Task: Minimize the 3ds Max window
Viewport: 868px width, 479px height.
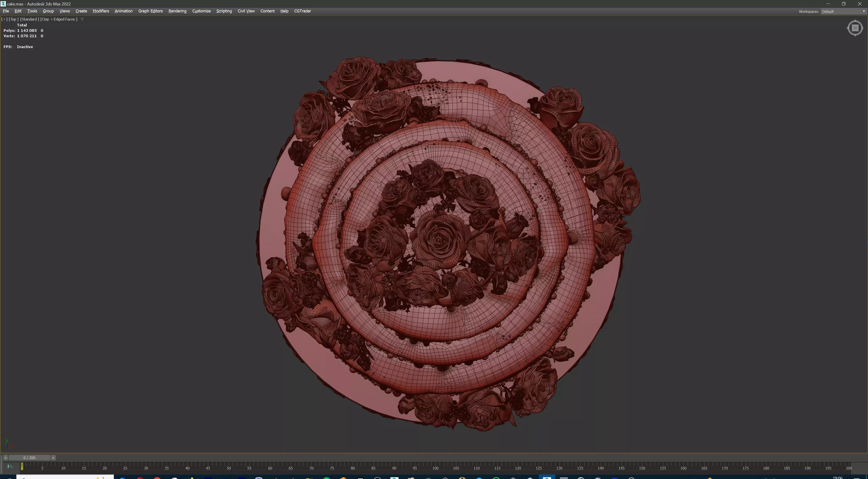Action: [828, 4]
